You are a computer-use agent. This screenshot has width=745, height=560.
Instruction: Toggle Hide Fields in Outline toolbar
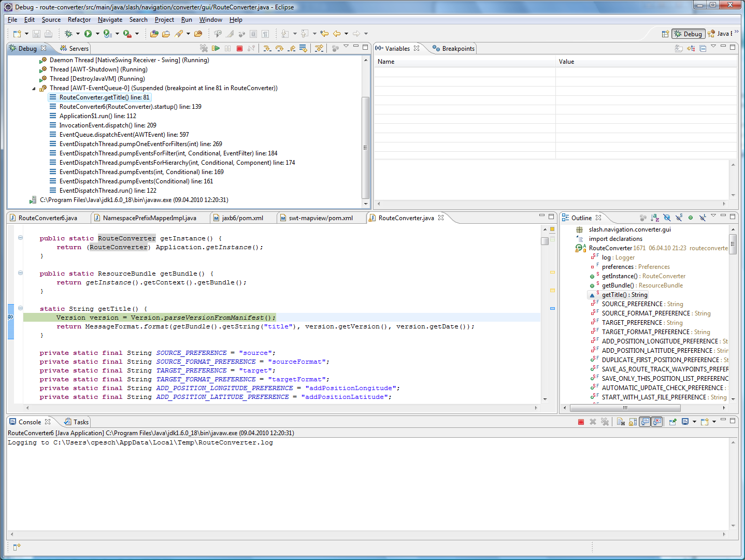(667, 218)
